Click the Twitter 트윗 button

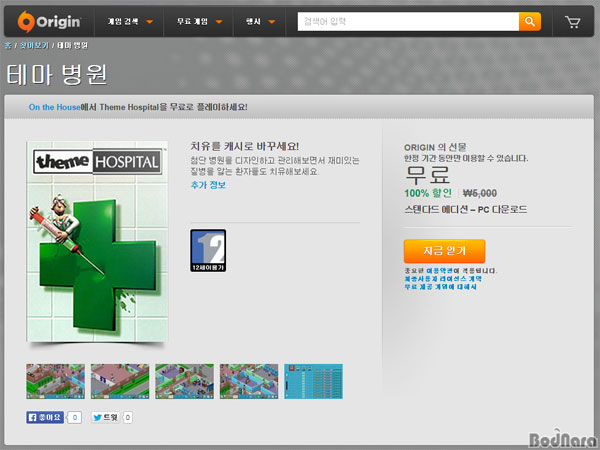coord(106,417)
